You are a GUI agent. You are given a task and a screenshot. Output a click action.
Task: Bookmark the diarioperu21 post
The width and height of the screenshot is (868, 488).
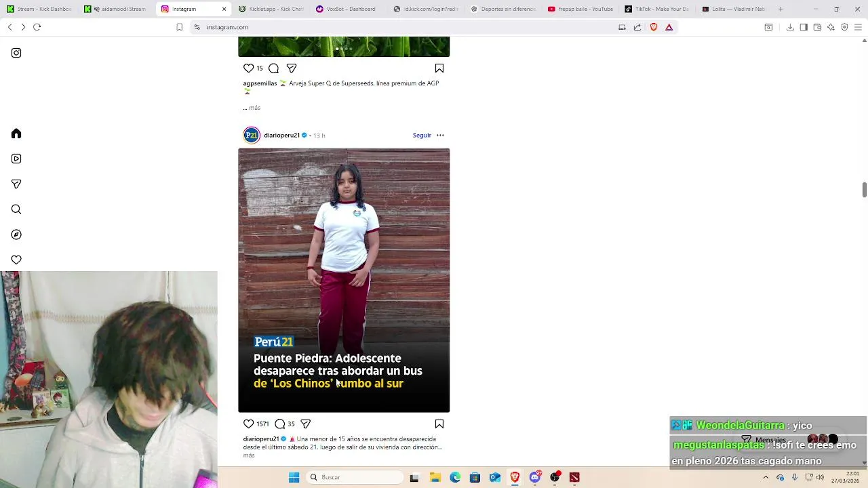(439, 424)
